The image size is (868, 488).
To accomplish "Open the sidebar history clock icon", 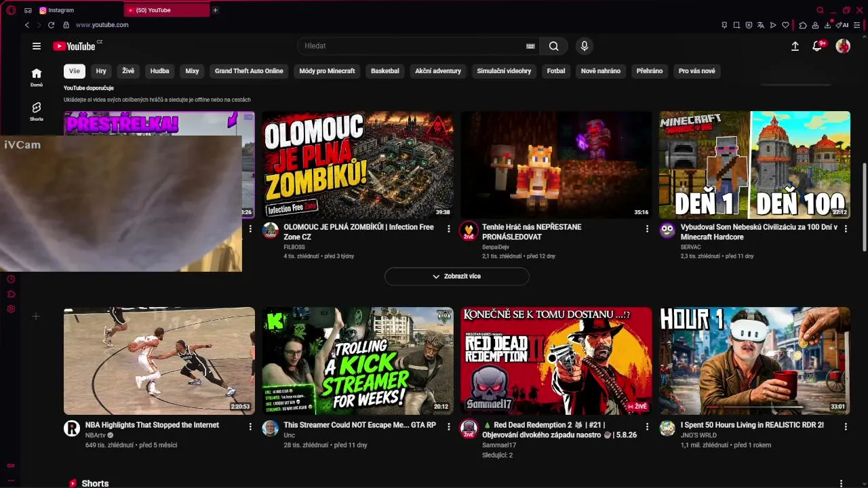I will coord(11,279).
